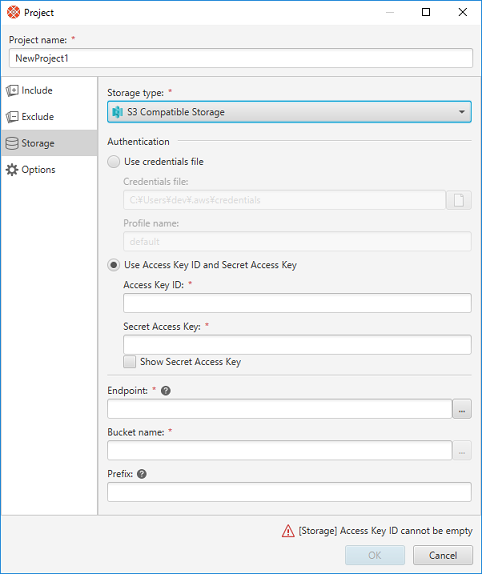Screen dimensions: 482x574
Task: Click the Cancel button
Action: pos(443,555)
